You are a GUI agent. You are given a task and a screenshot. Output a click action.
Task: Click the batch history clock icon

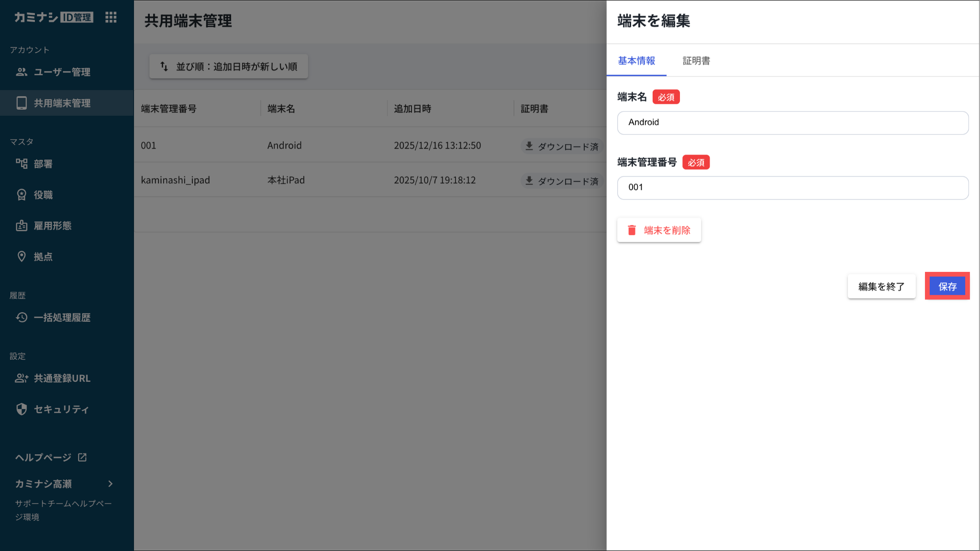tap(22, 317)
